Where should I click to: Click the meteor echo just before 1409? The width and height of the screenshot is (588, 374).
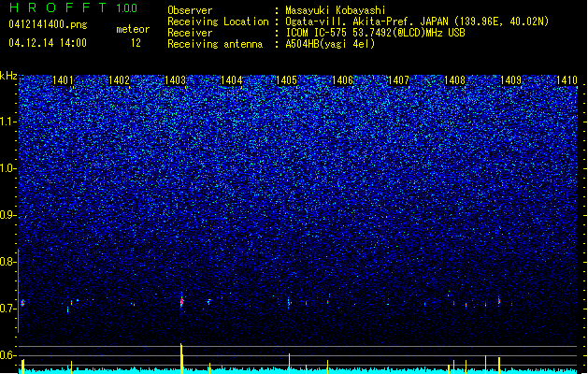tap(499, 301)
